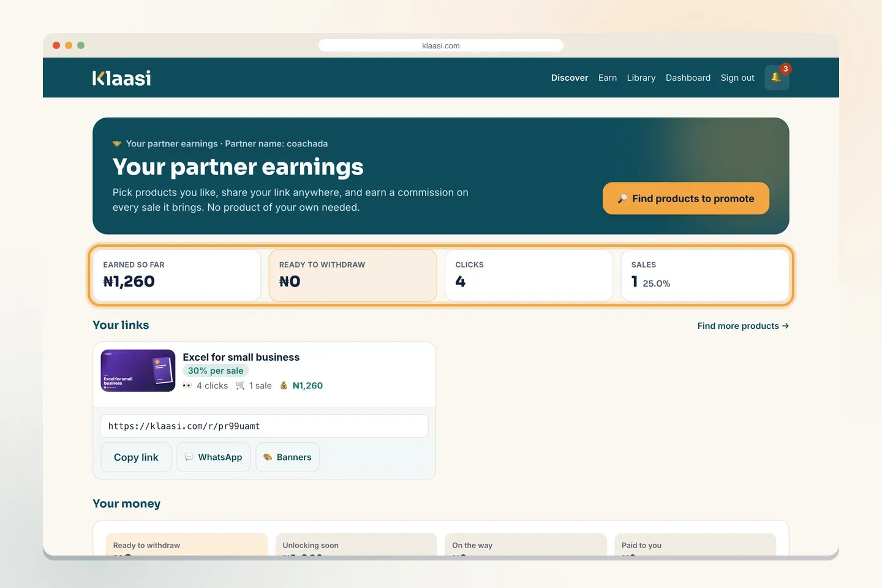The width and height of the screenshot is (882, 588).
Task: Open the Excel for small business thumbnail
Action: tap(138, 371)
